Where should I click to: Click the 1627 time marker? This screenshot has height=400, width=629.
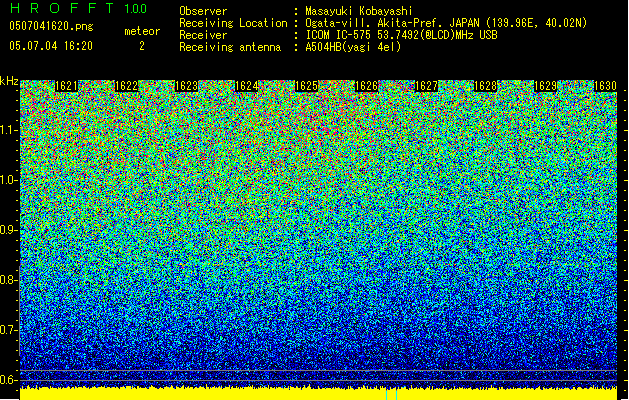click(426, 86)
